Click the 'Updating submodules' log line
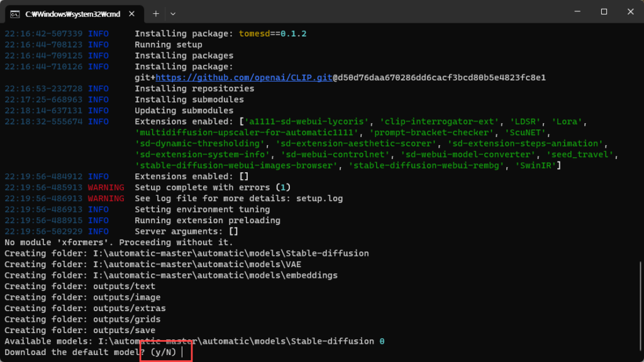644x362 pixels. (x=184, y=111)
